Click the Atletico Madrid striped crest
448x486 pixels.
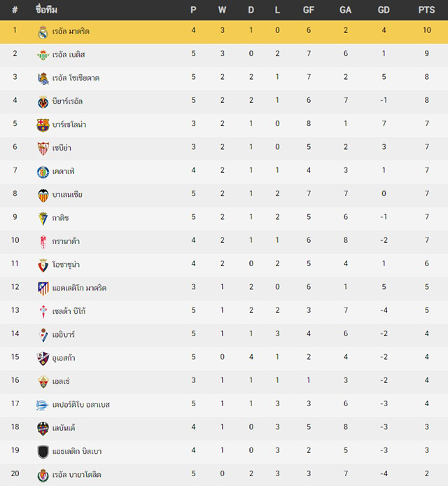(43, 289)
